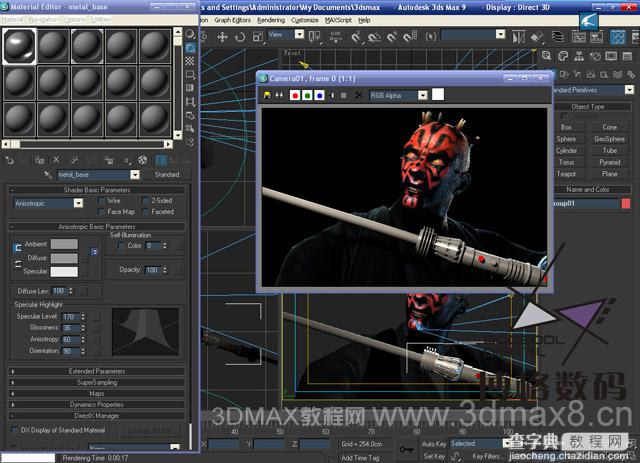Toggle Self-Illumination Color checkbox

point(121,245)
